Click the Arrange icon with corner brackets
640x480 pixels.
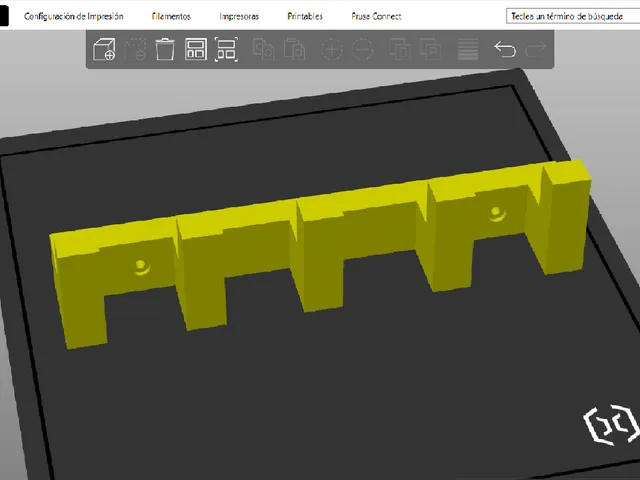(226, 49)
